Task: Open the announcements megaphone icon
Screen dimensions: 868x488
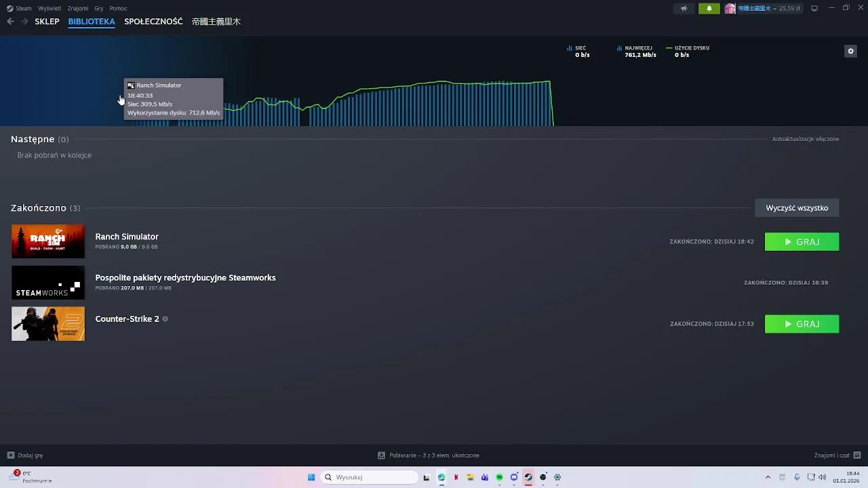Action: pos(684,8)
